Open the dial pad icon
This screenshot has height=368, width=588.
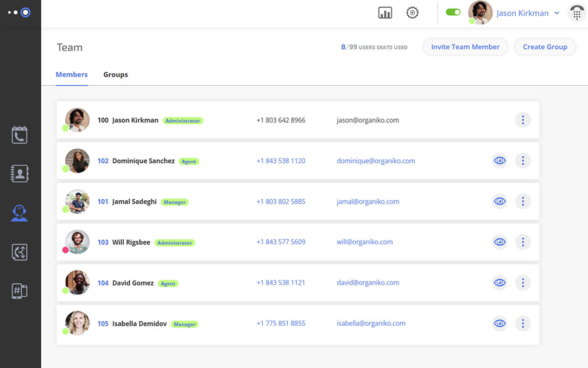577,13
